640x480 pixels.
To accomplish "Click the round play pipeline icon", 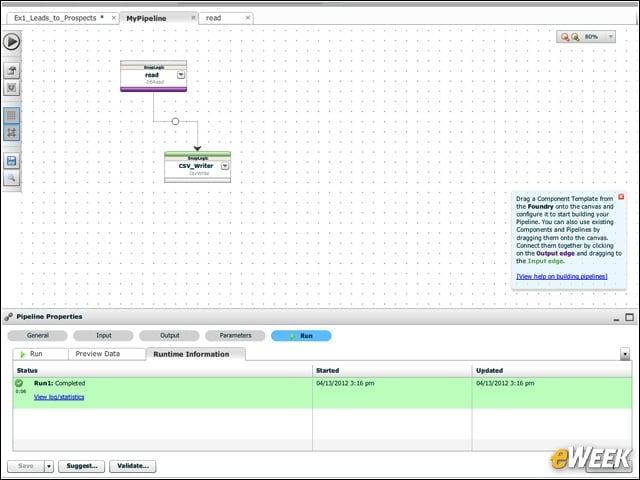I will 11,42.
